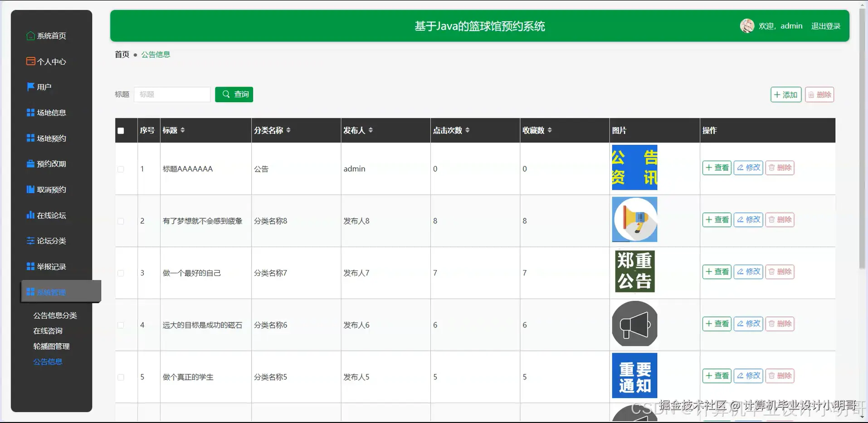Select 轮播图管理 from the sidebar menu

pos(51,346)
